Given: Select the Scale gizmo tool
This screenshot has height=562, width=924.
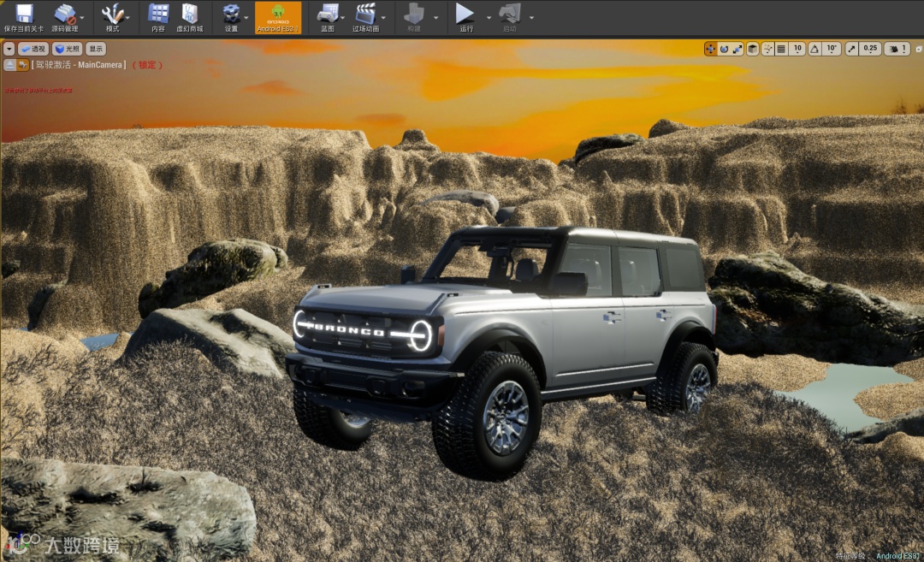Looking at the screenshot, I should tap(737, 49).
